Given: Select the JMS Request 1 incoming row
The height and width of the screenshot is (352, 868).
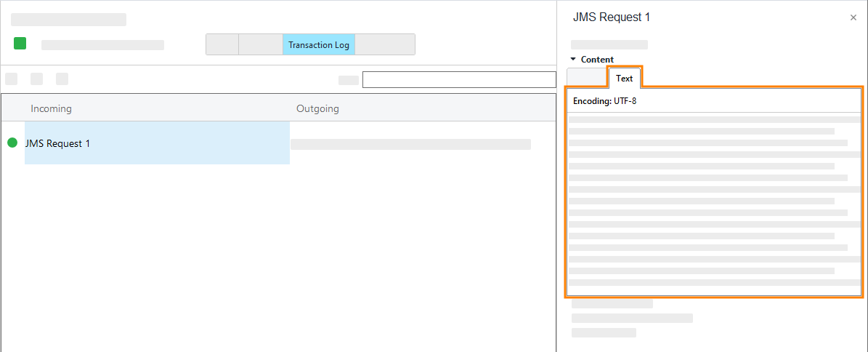Looking at the screenshot, I should click(156, 143).
